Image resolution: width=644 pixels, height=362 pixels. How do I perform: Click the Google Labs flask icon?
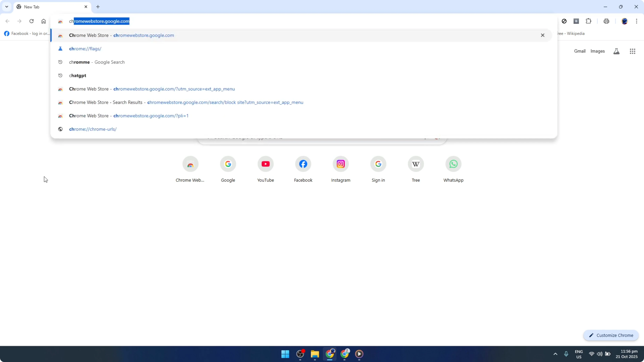(x=616, y=51)
